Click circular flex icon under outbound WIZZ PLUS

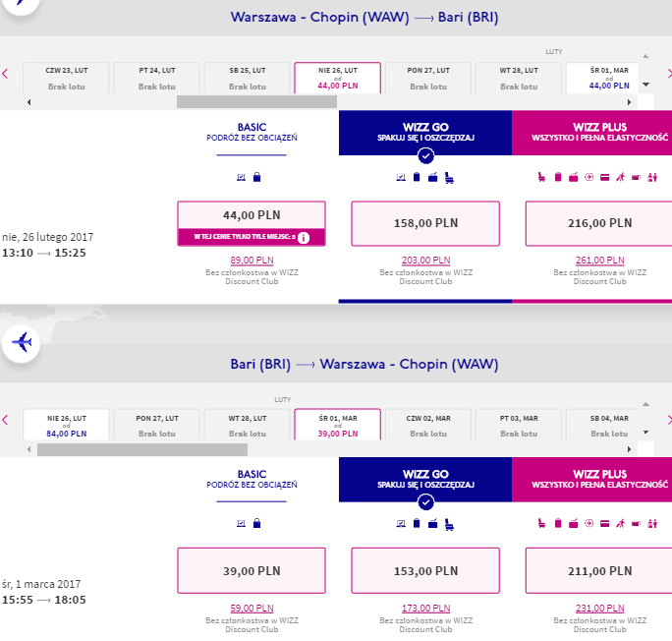pos(589,177)
